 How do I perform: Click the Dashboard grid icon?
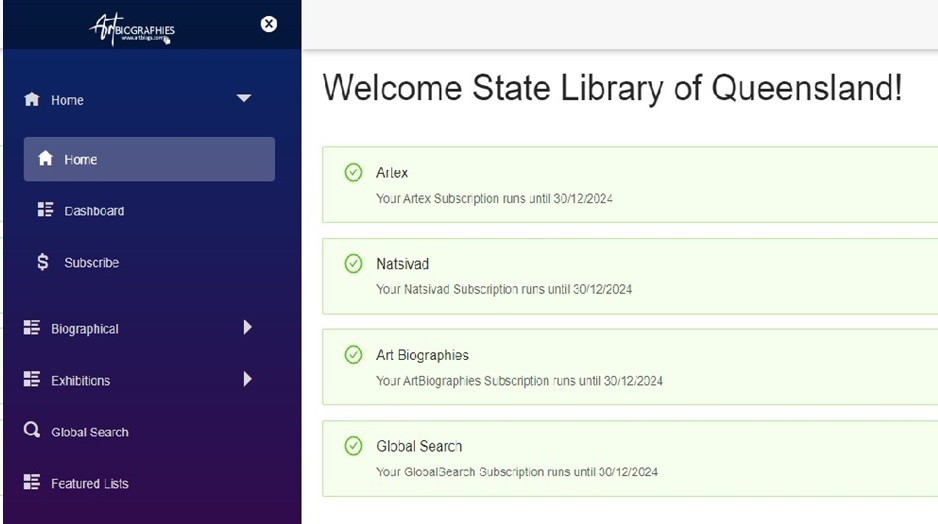[x=45, y=209]
